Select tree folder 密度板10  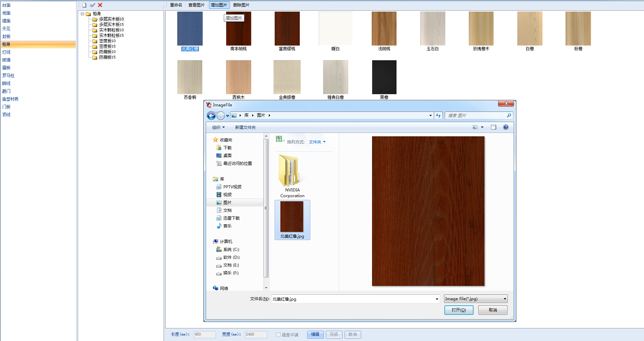click(107, 41)
